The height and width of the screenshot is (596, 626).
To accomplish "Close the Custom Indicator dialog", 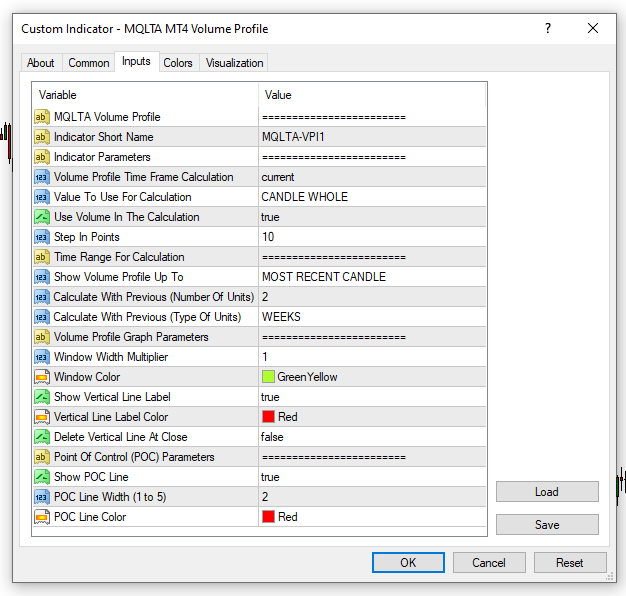I will [593, 28].
